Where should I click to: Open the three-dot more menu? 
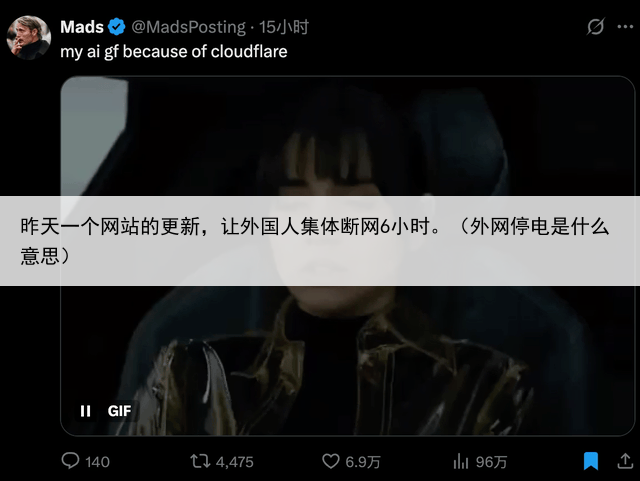(625, 27)
